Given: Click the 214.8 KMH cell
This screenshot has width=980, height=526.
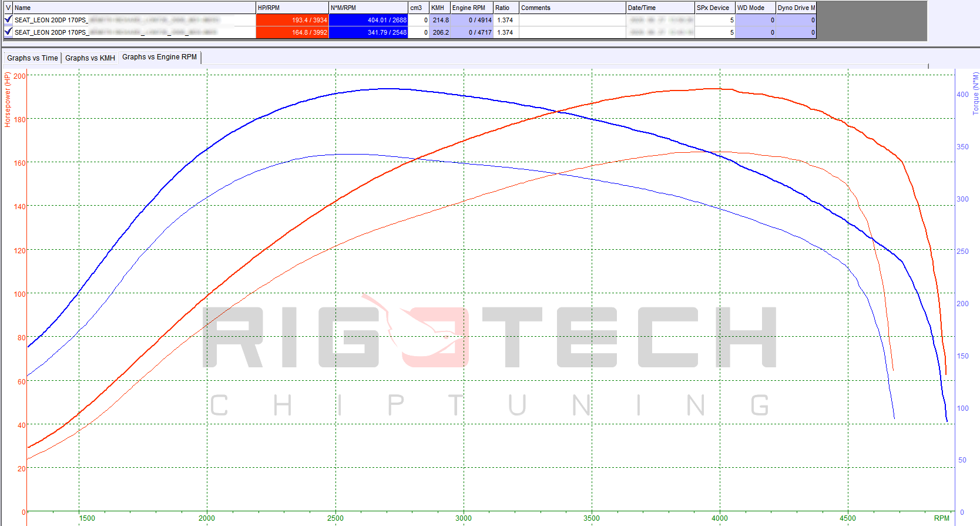Looking at the screenshot, I should coord(440,20).
